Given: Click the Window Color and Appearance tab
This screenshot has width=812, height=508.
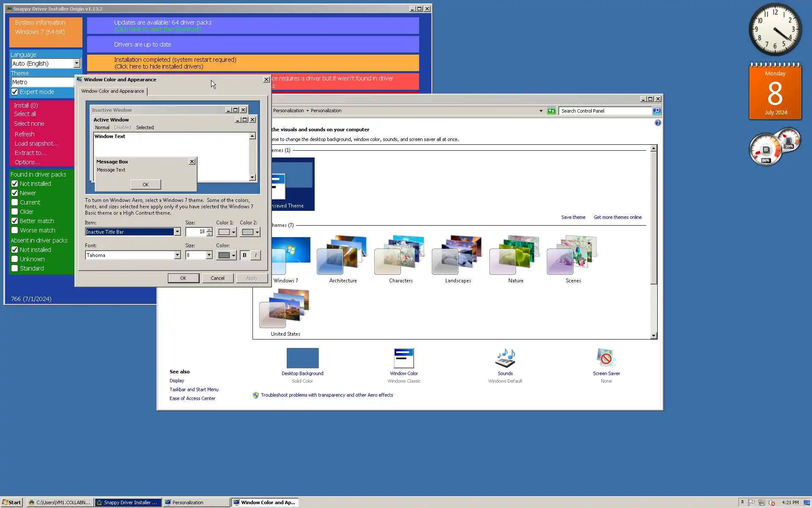Looking at the screenshot, I should click(x=112, y=91).
